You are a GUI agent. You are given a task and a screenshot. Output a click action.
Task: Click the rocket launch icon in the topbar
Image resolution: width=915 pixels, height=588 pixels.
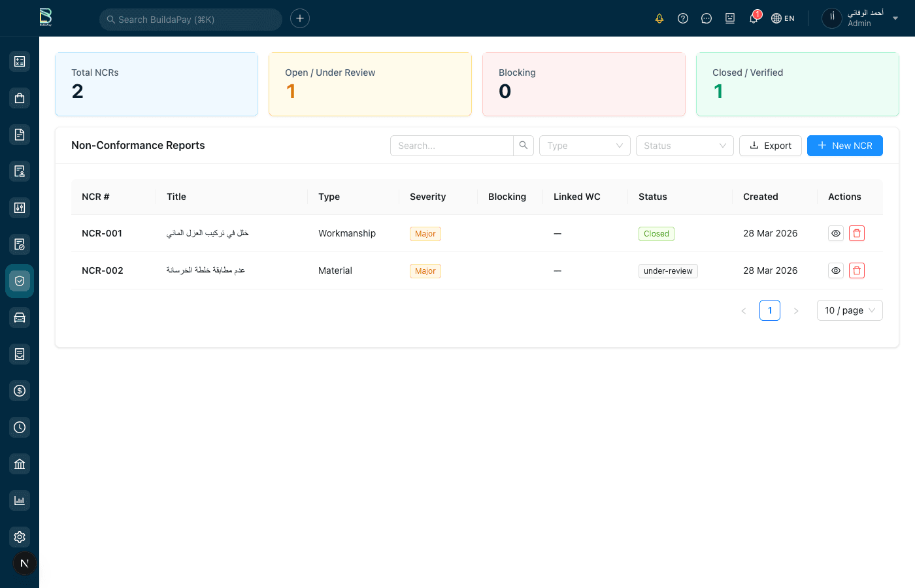click(659, 18)
